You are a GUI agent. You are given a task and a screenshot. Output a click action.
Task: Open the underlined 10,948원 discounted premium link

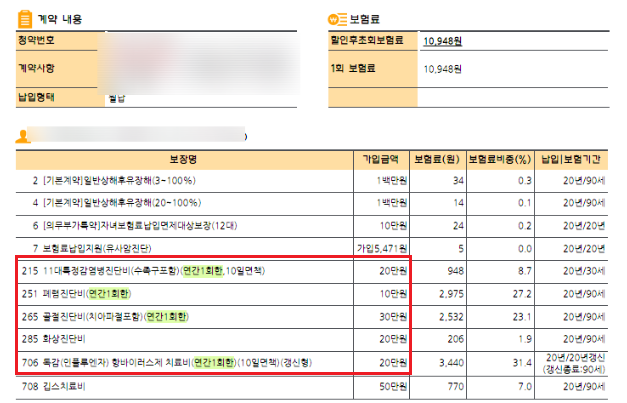(x=443, y=41)
